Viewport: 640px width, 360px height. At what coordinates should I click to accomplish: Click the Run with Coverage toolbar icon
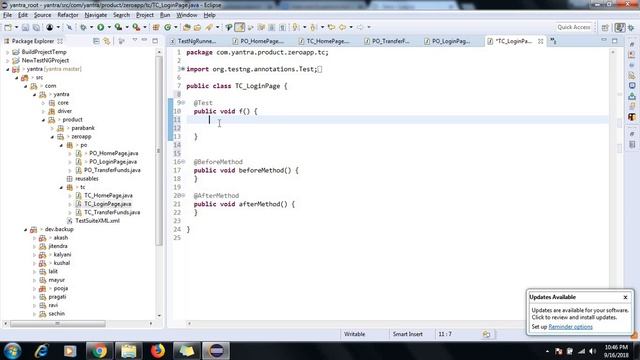point(118,27)
